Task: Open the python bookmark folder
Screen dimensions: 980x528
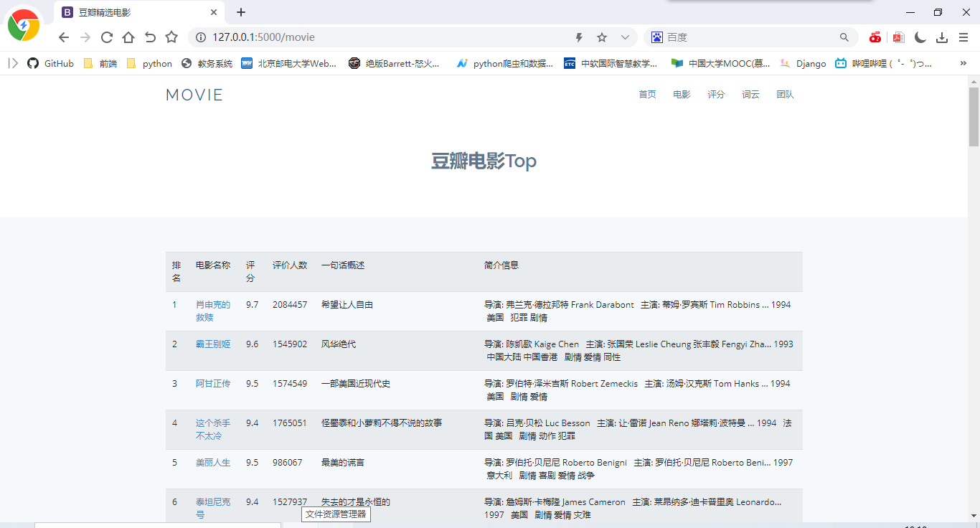Action: coord(149,63)
